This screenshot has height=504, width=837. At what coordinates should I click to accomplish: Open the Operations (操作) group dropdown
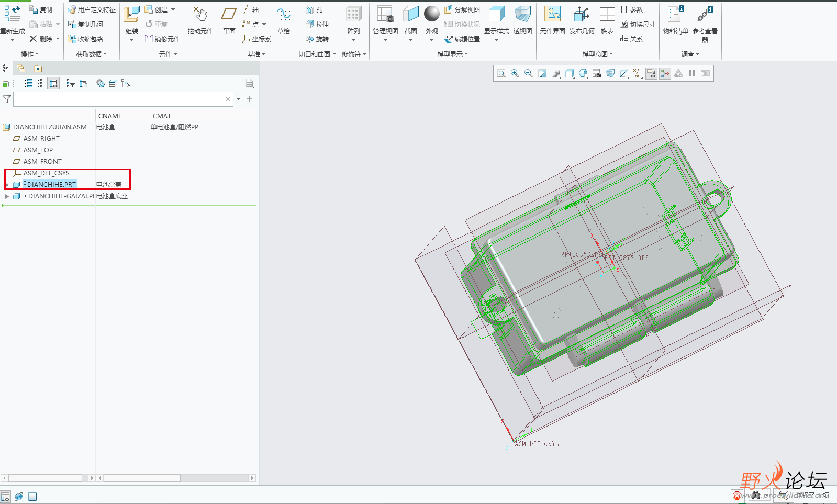pos(30,54)
